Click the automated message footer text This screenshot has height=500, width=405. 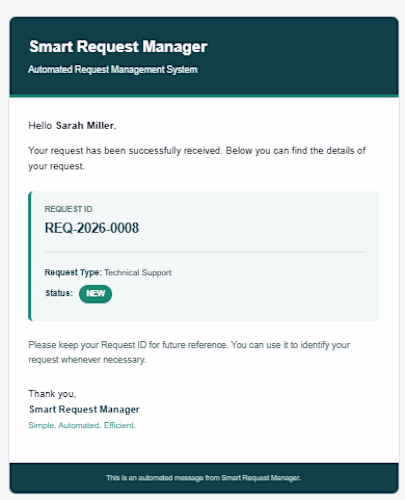point(203,478)
